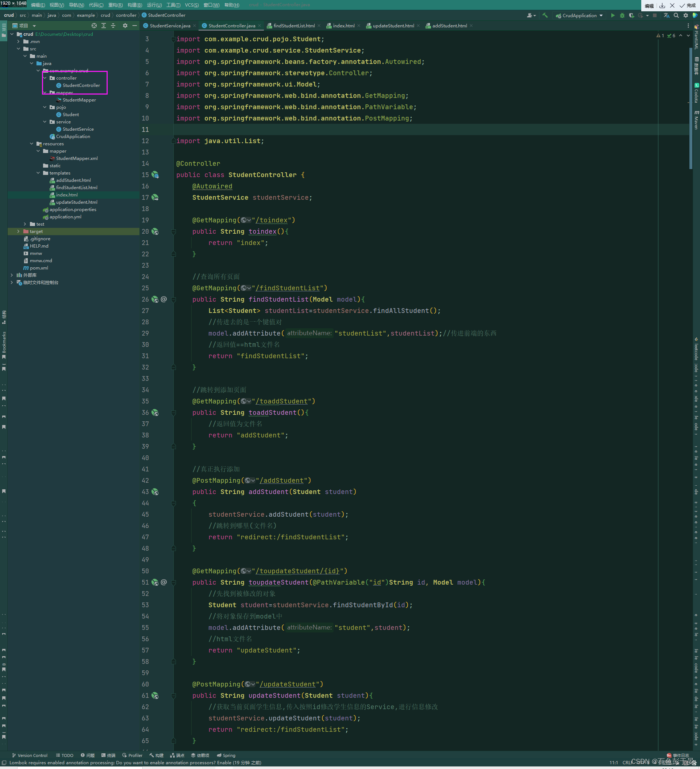Image resolution: width=700 pixels, height=769 pixels.
Task: Click the gutter icon on line 43
Action: pyautogui.click(x=155, y=492)
